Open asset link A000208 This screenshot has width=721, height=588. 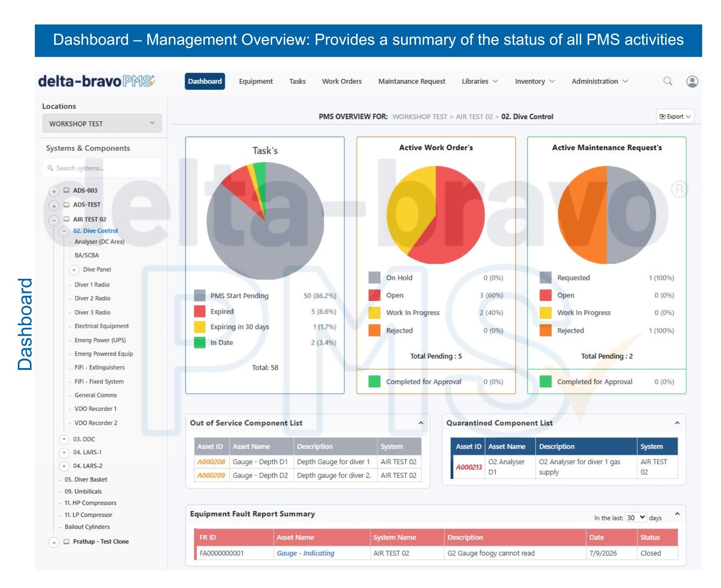click(211, 462)
